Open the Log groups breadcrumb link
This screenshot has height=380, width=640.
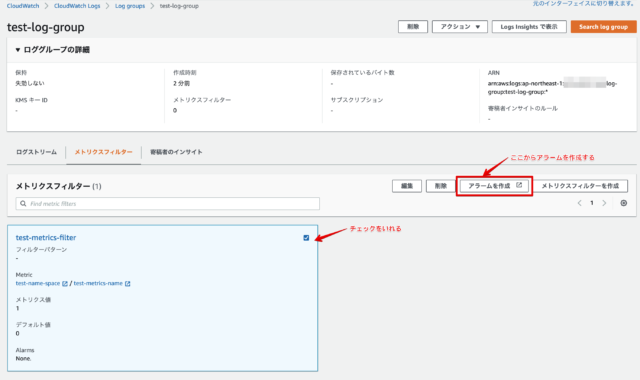coord(130,6)
